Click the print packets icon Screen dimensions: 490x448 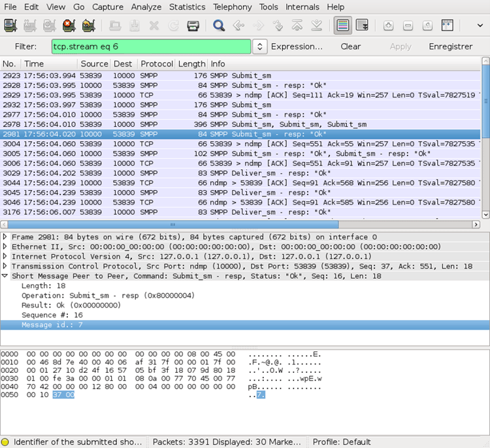click(193, 26)
